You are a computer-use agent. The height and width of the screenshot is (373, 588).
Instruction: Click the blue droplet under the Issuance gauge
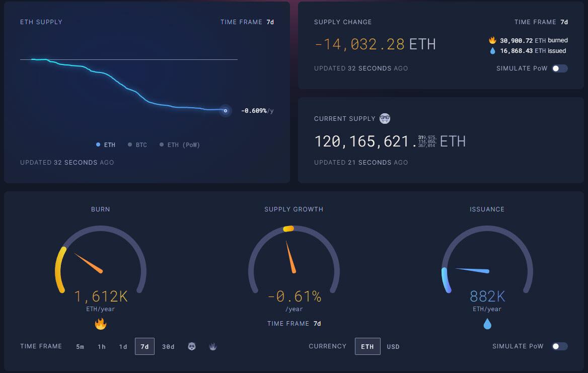pos(487,324)
